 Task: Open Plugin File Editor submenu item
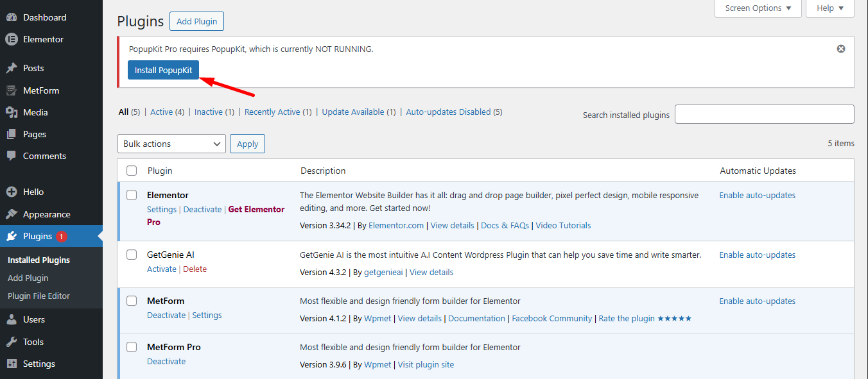(39, 296)
